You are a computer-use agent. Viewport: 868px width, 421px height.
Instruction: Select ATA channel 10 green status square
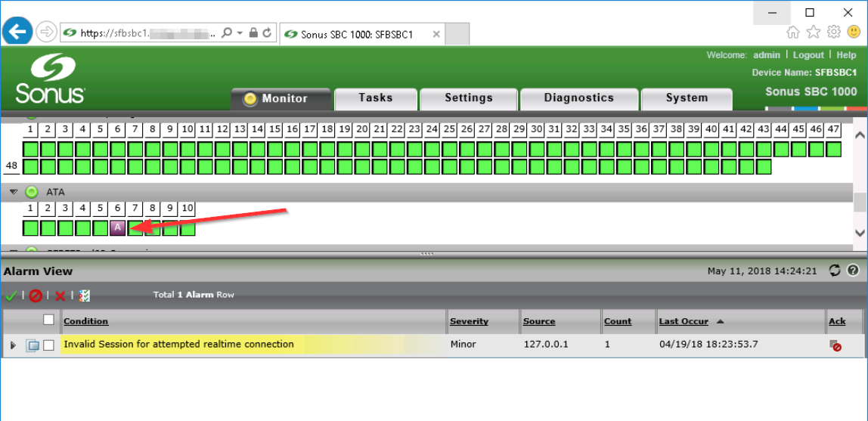coord(188,228)
